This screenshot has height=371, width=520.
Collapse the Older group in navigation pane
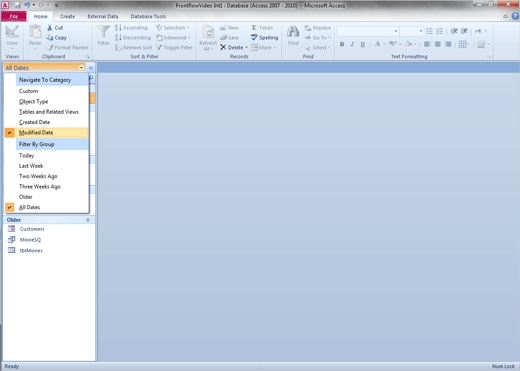pos(88,220)
